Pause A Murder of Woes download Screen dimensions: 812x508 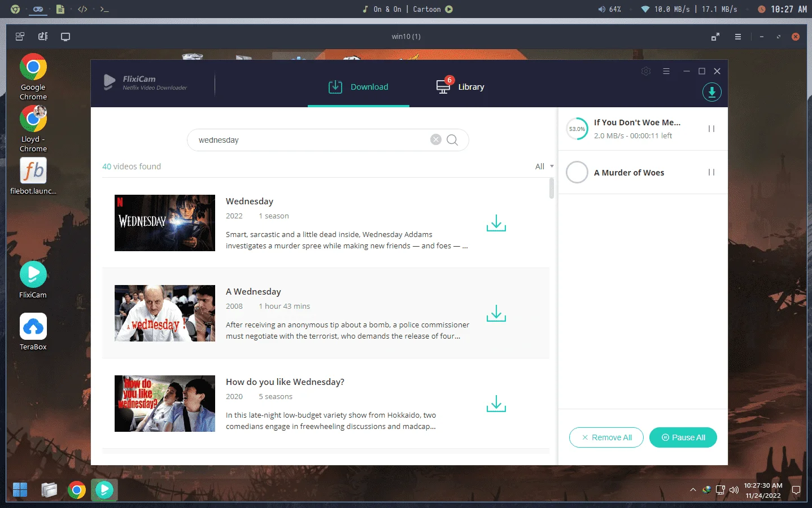tap(711, 172)
